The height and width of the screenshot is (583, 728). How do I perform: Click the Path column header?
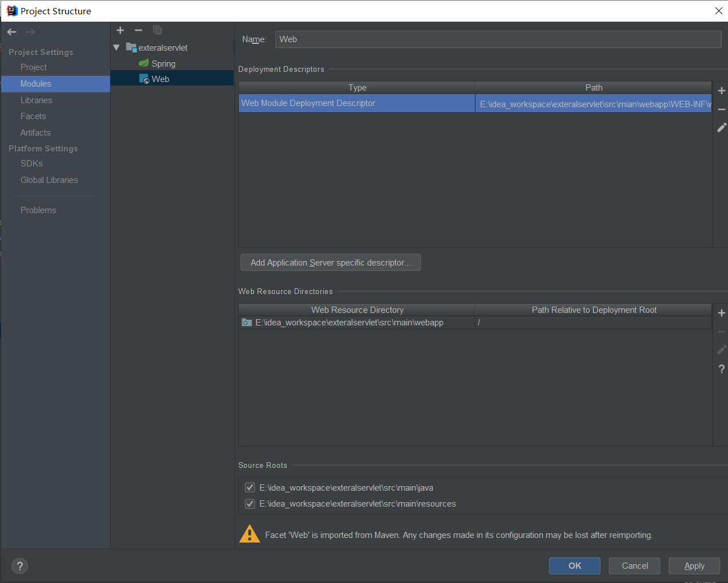click(593, 88)
